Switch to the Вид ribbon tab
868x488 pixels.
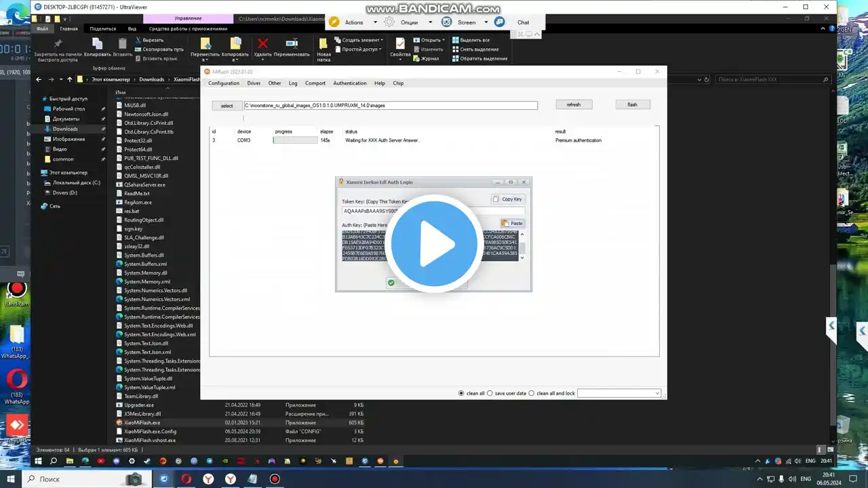(132, 29)
